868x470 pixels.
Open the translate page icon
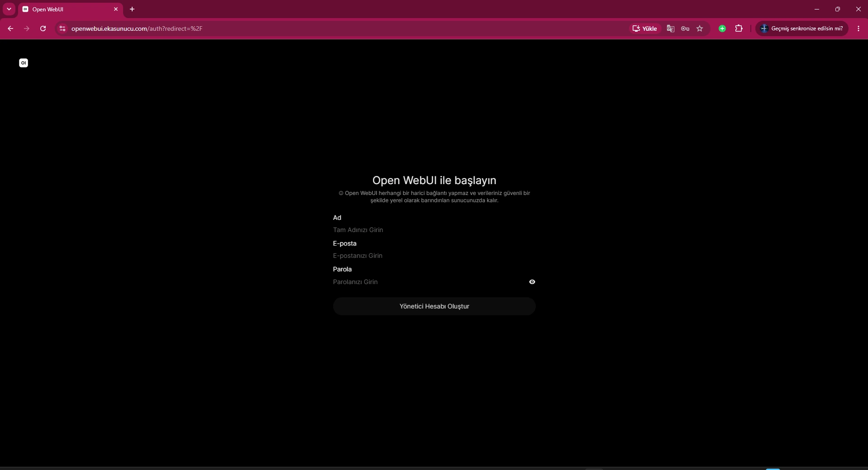click(671, 28)
